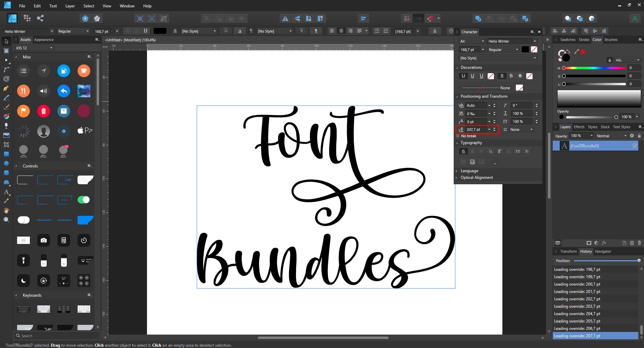Click the black text color swatch in toolbar
644x348 pixels.
point(160,31)
